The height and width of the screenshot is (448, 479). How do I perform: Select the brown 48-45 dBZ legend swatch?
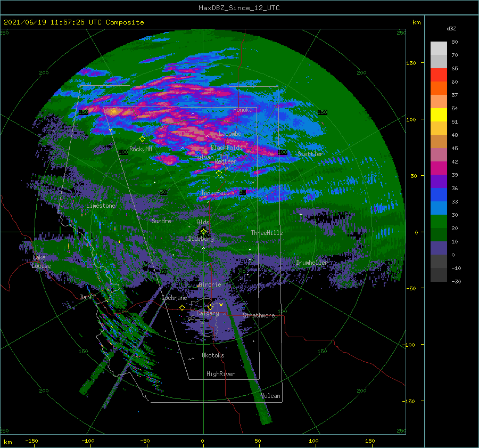pyautogui.click(x=439, y=142)
